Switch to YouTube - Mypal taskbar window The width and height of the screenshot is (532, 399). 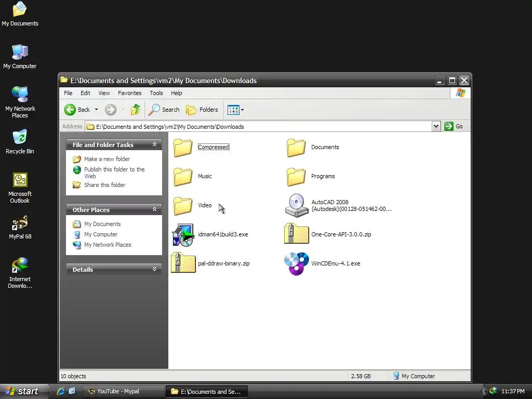(124, 391)
